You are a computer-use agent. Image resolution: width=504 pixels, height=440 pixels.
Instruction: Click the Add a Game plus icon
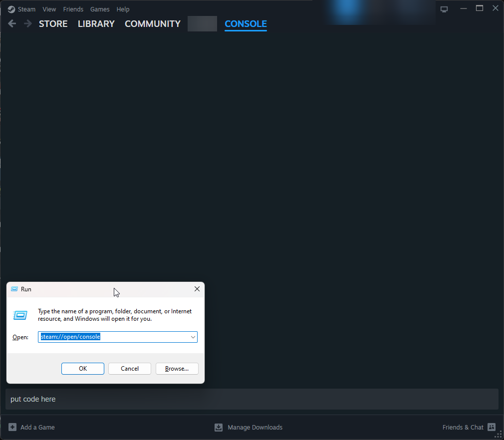(x=12, y=427)
